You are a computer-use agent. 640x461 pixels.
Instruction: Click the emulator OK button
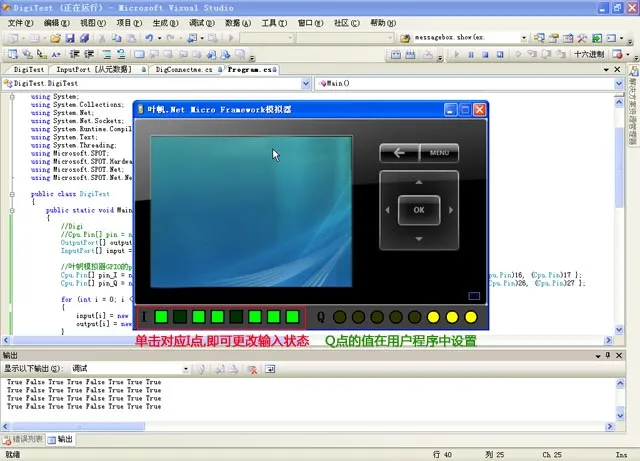pos(419,210)
